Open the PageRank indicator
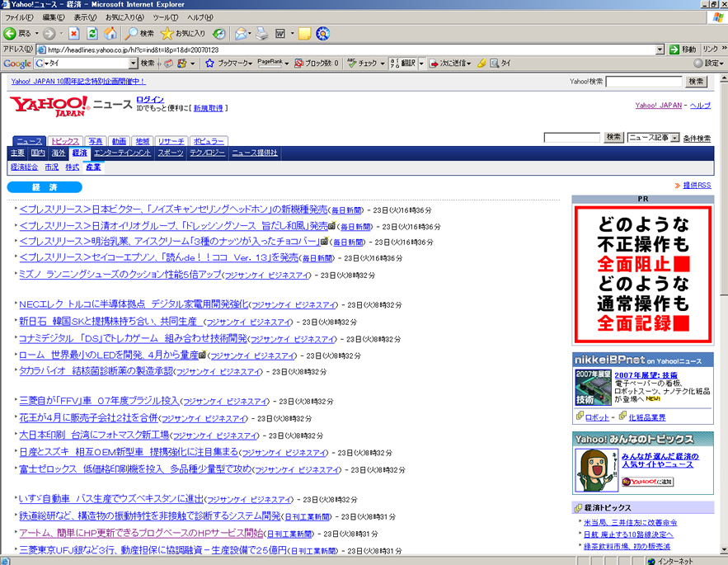This screenshot has height=565, width=728. coord(273,62)
